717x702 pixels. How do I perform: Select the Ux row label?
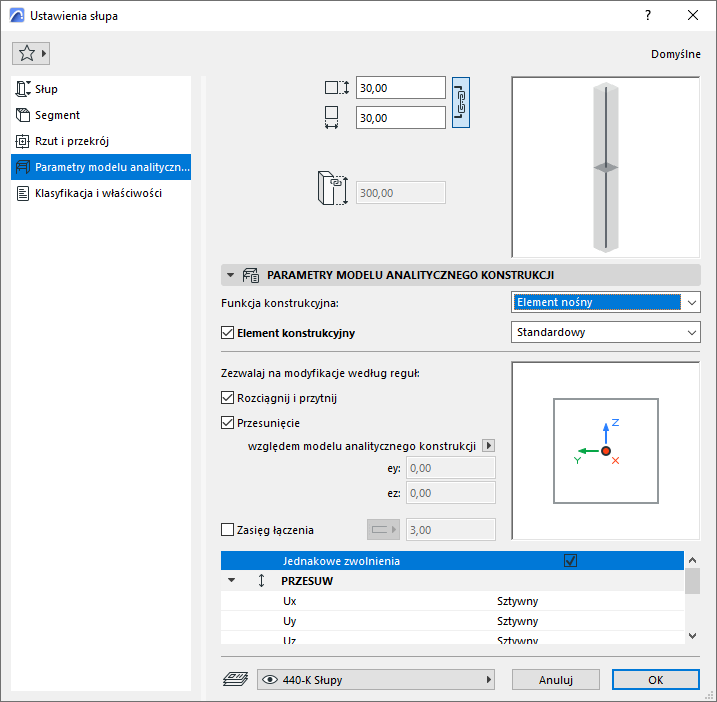[x=289, y=600]
